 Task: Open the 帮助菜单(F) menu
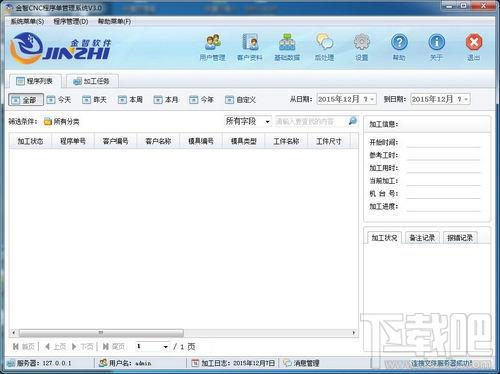click(114, 22)
